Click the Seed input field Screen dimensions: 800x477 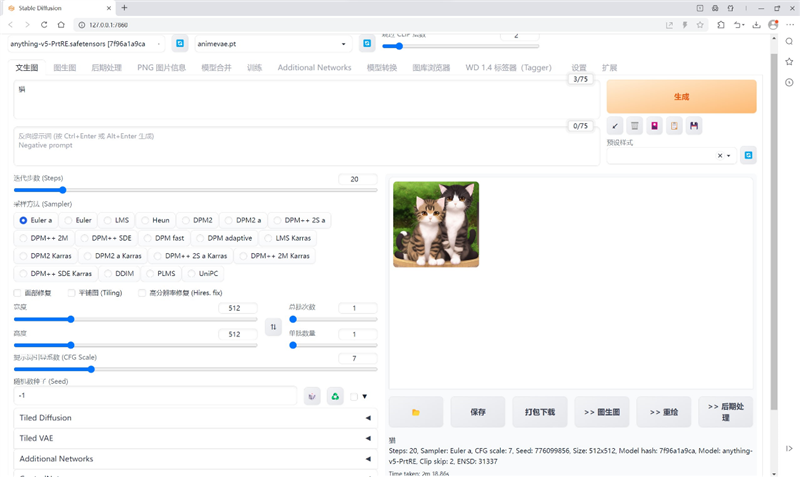(x=155, y=396)
